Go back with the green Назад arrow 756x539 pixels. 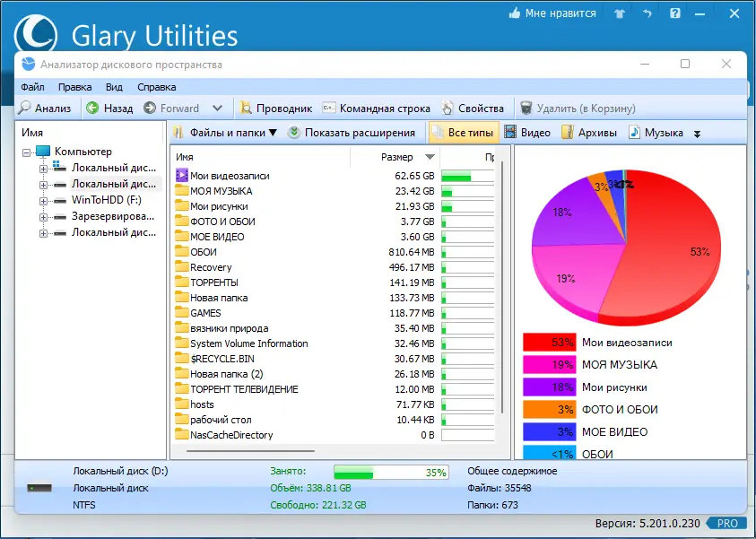pos(92,108)
